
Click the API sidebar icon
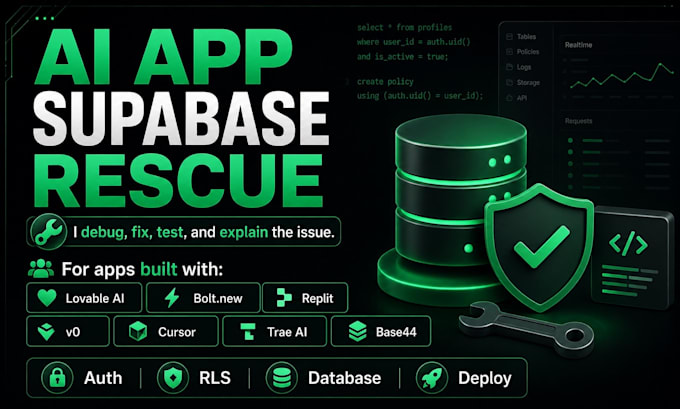tap(510, 98)
